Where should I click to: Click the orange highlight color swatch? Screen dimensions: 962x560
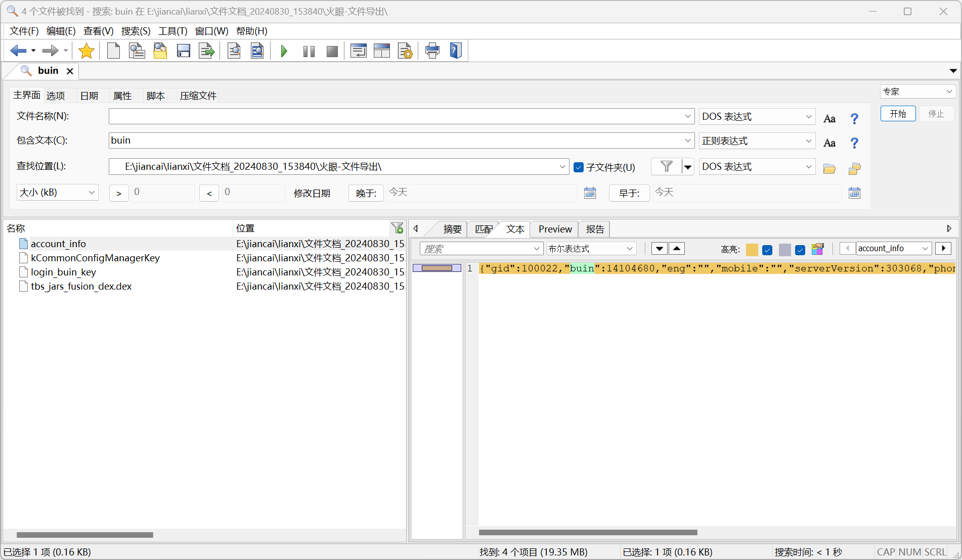752,250
